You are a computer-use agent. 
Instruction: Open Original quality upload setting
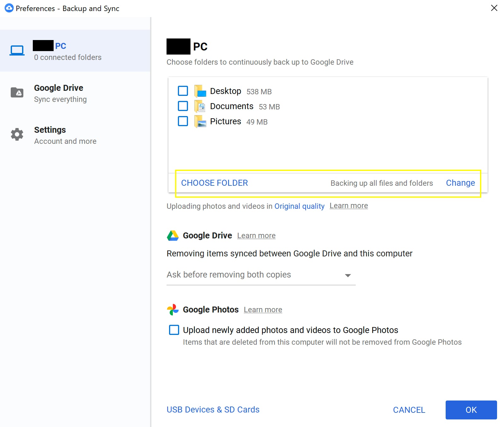pyautogui.click(x=299, y=206)
